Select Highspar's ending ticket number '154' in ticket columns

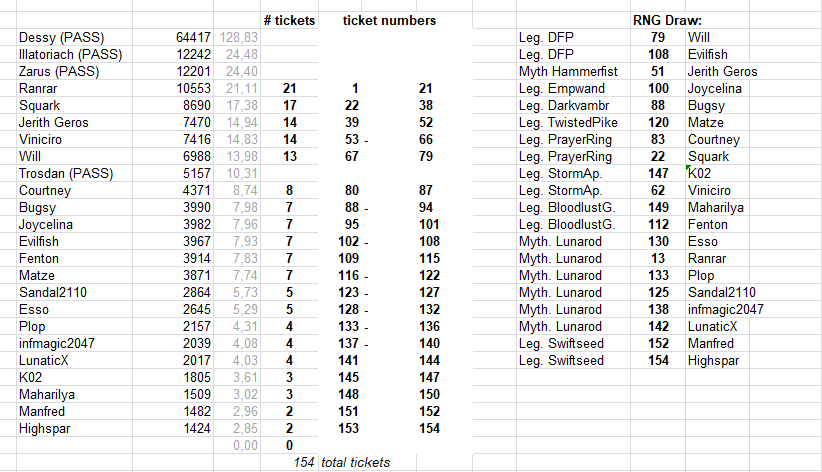point(429,428)
